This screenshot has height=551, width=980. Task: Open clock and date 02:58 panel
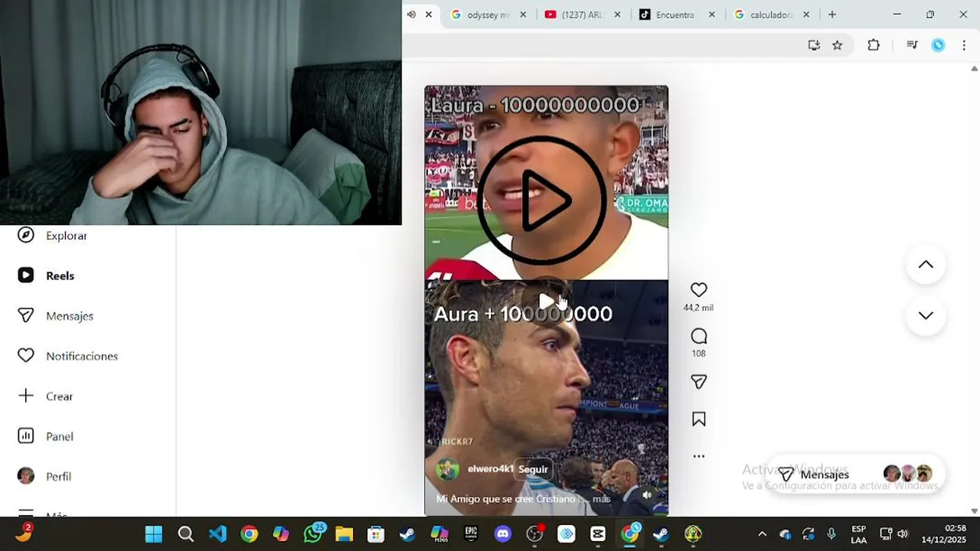tap(944, 534)
